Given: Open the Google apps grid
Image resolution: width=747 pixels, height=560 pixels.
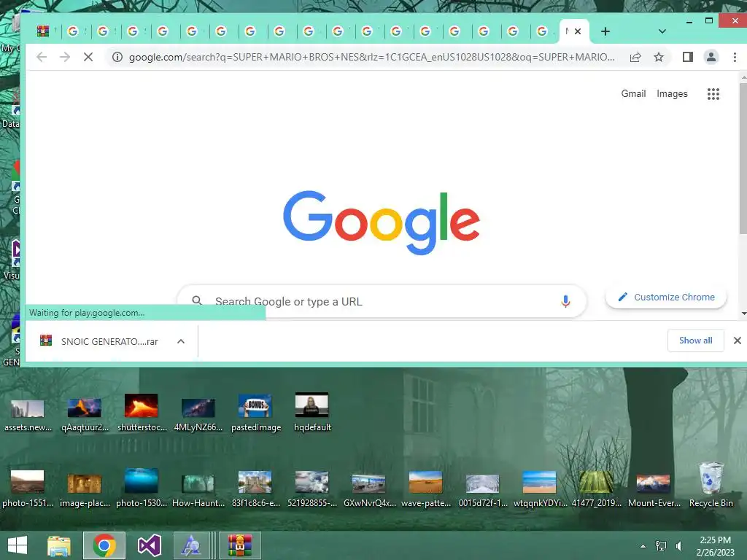Looking at the screenshot, I should coord(713,94).
